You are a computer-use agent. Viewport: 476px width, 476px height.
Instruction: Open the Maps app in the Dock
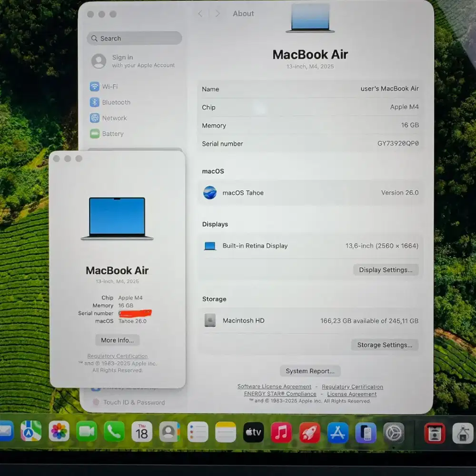pos(31,431)
